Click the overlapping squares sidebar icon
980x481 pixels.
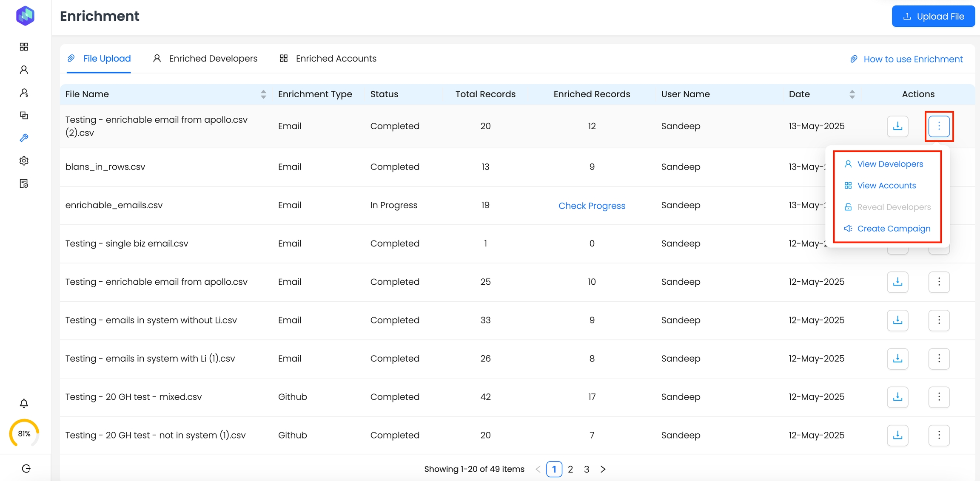pyautogui.click(x=24, y=115)
